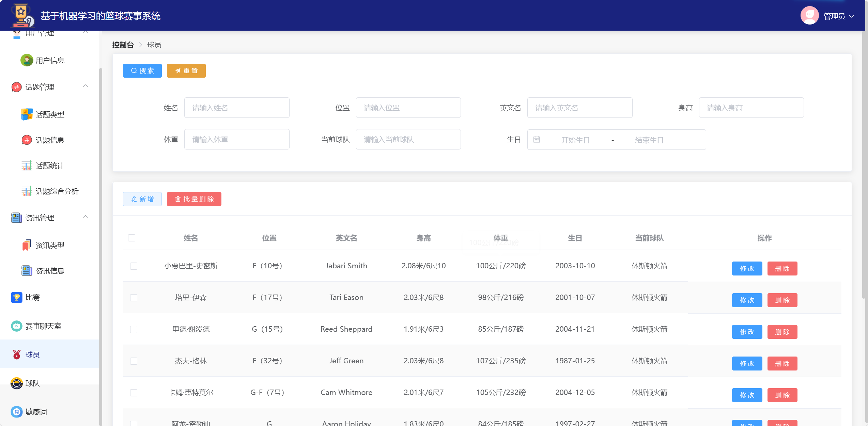Image resolution: width=868 pixels, height=426 pixels.
Task: Click the page vertical scrollbar
Action: pos(864,165)
